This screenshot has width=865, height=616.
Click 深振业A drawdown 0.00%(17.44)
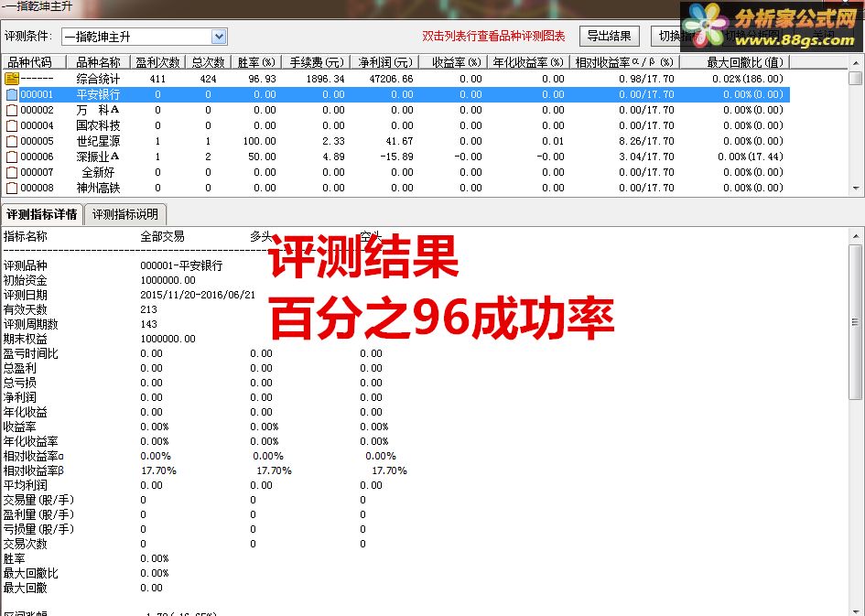pyautogui.click(x=751, y=157)
